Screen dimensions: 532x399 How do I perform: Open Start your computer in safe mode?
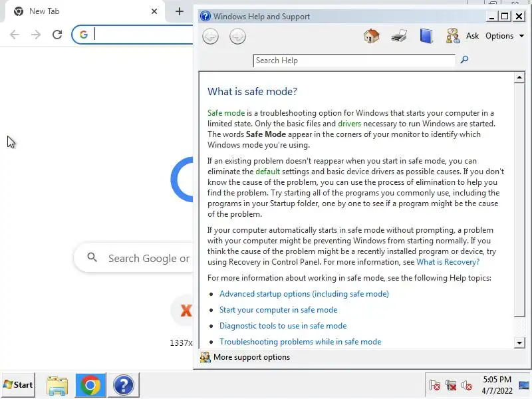(x=278, y=310)
